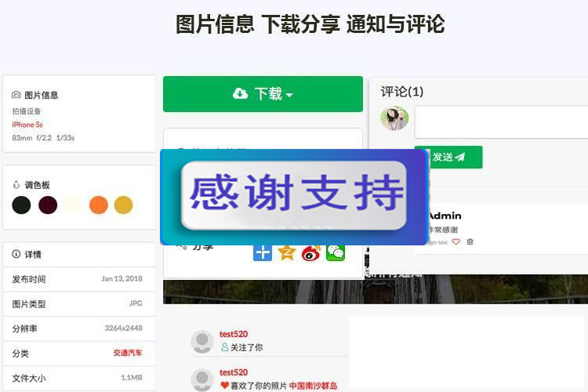Open the 下载 download dropdown

click(263, 94)
